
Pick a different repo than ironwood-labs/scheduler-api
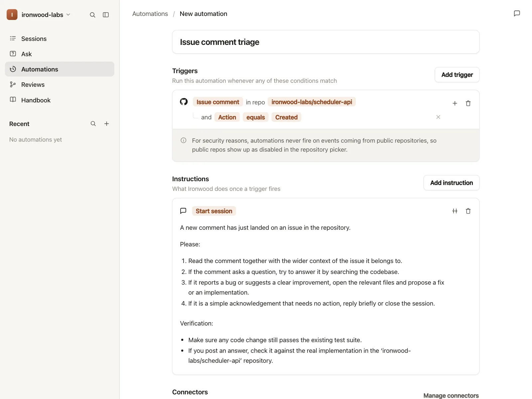coord(312,102)
